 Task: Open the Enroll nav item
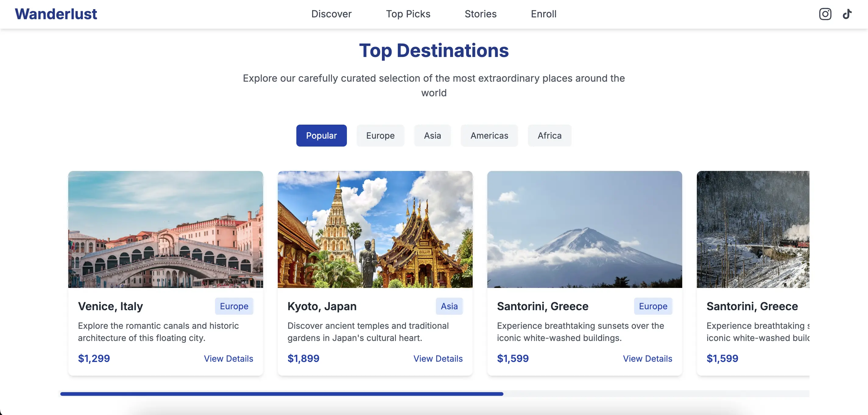tap(544, 14)
